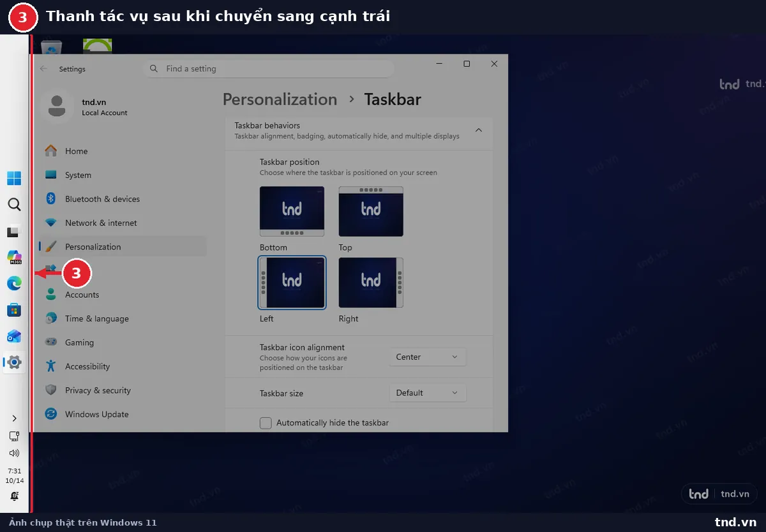This screenshot has height=532, width=766.
Task: Click the Find a setting search box
Action: 269,69
